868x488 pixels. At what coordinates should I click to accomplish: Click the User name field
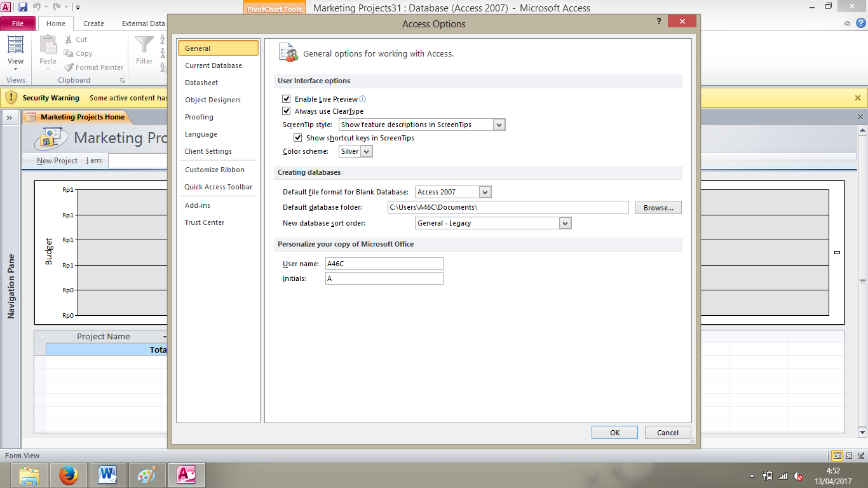pyautogui.click(x=384, y=264)
